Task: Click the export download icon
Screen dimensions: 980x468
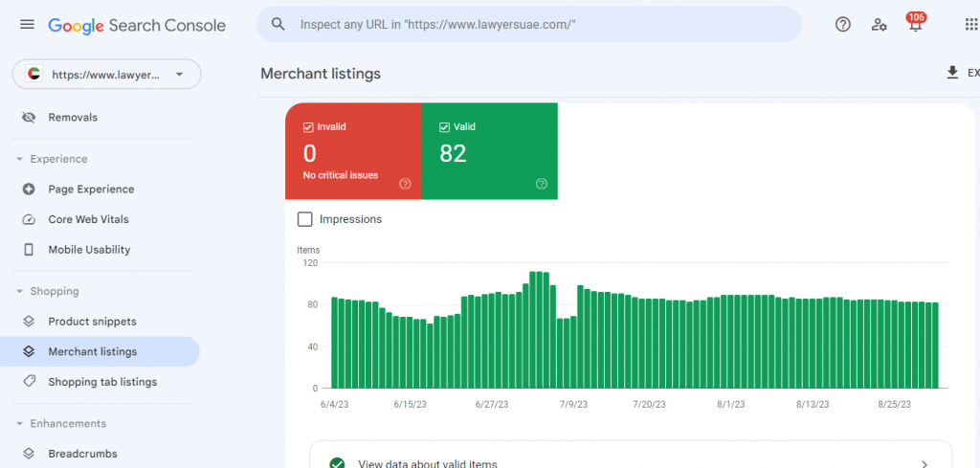Action: 952,73
